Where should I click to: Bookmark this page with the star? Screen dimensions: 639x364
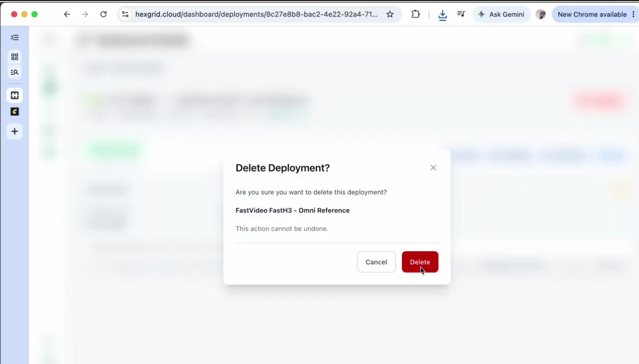[x=390, y=14]
